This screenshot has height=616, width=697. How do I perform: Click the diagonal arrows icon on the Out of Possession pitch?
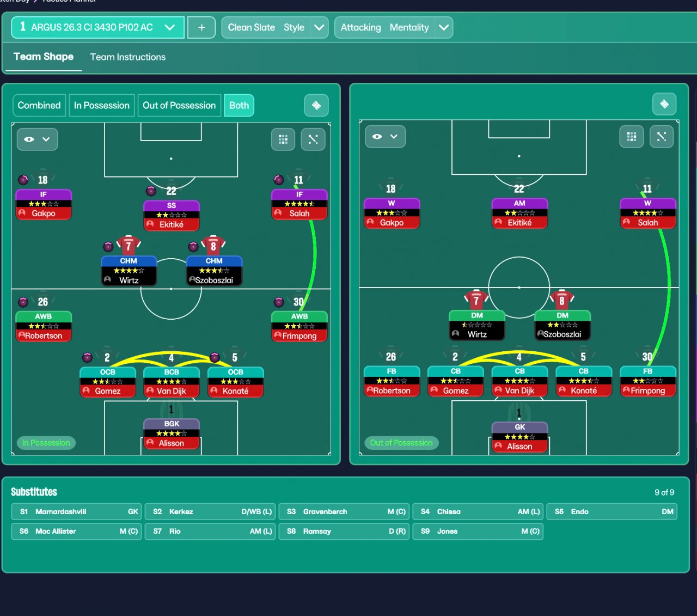click(662, 137)
